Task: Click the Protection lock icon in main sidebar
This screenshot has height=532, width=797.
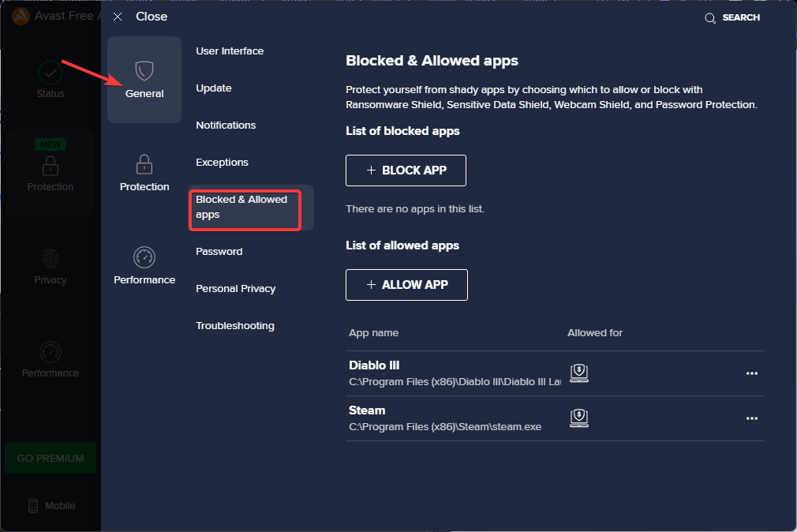Action: pyautogui.click(x=51, y=166)
